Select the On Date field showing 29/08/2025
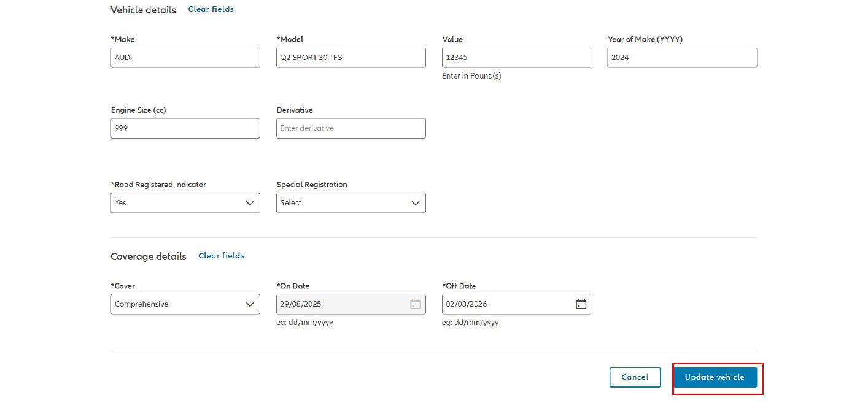The image size is (868, 406). tap(351, 304)
